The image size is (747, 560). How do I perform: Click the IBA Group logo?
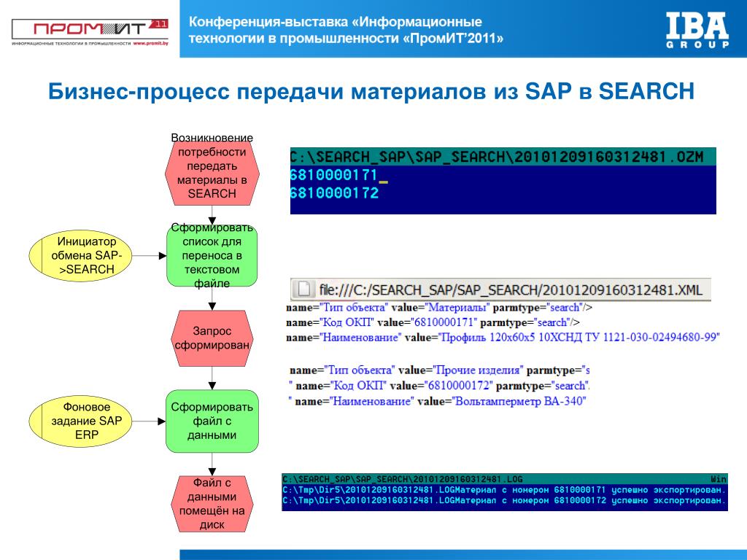point(697,31)
